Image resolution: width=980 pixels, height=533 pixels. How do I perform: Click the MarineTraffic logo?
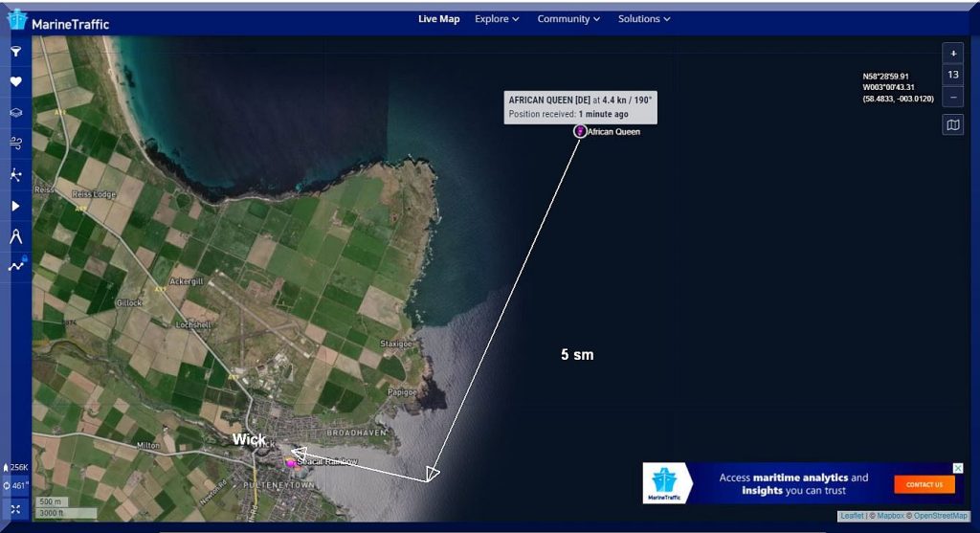coord(57,21)
